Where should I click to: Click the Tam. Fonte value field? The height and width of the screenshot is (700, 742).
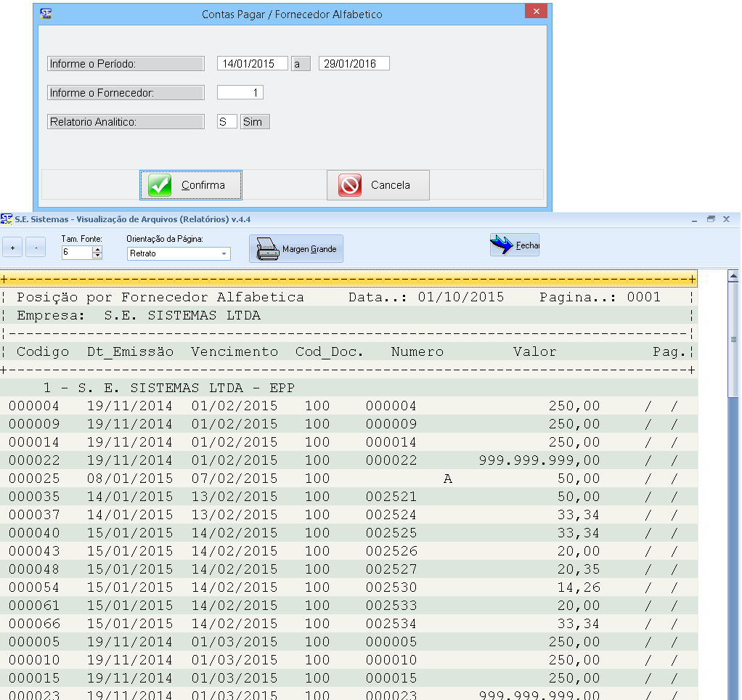tap(77, 253)
